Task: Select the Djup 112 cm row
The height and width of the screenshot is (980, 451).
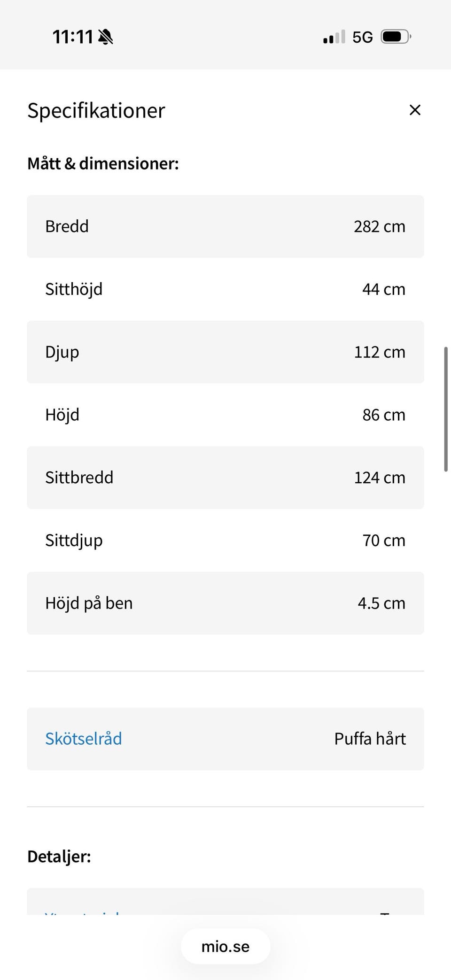Action: click(225, 352)
